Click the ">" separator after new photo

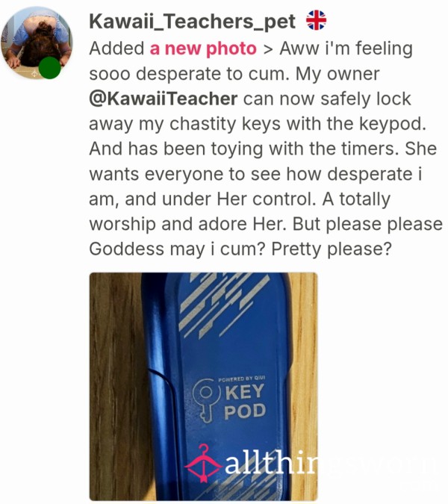click(x=268, y=49)
